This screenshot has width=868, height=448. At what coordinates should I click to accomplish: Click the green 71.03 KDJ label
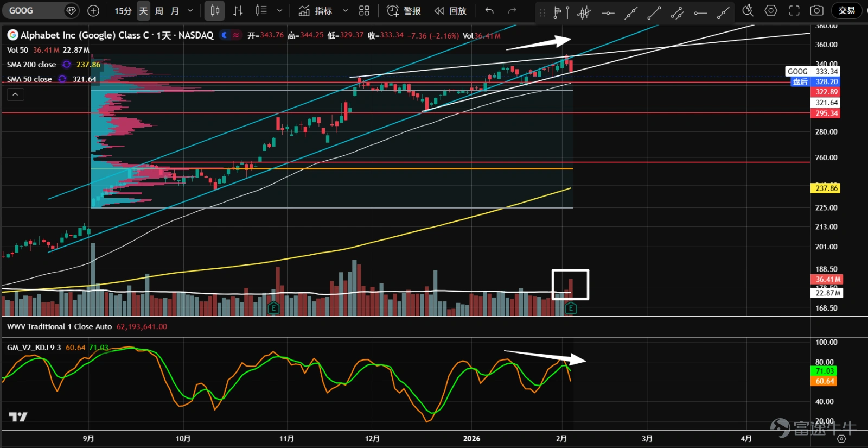[825, 371]
